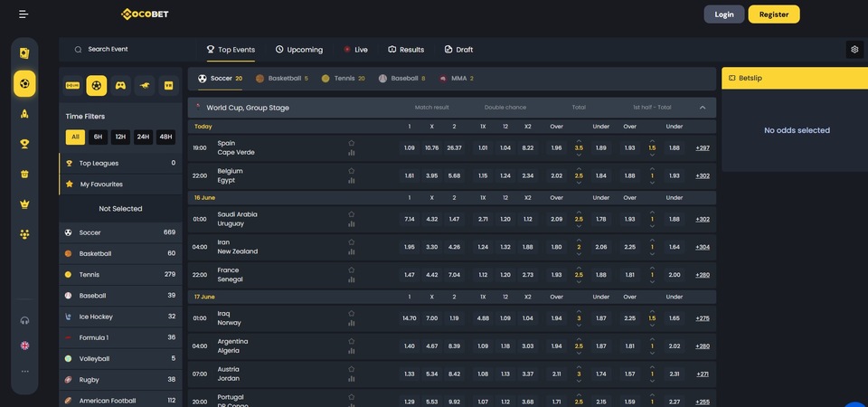Screen dimensions: 868x407
Task: Open the crown VIP icon in sidebar
Action: tap(24, 204)
